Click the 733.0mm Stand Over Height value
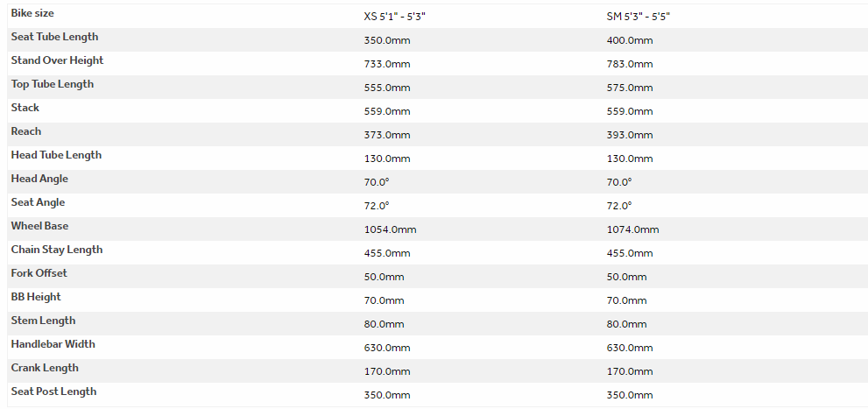Screen dimensions: 868x409 click(387, 64)
